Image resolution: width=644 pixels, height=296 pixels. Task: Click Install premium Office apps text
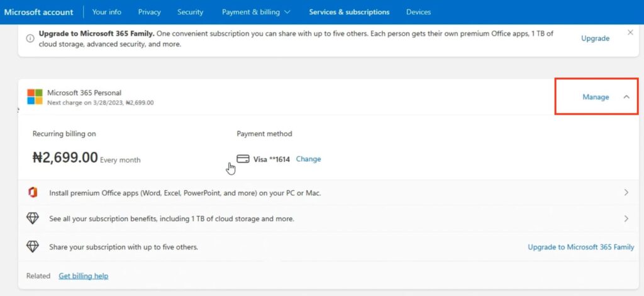pyautogui.click(x=185, y=193)
